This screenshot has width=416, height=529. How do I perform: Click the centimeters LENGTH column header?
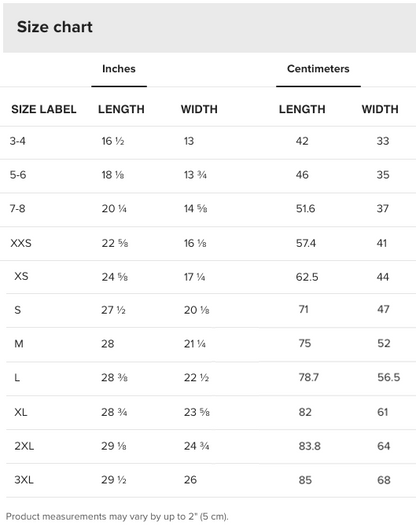tap(302, 109)
